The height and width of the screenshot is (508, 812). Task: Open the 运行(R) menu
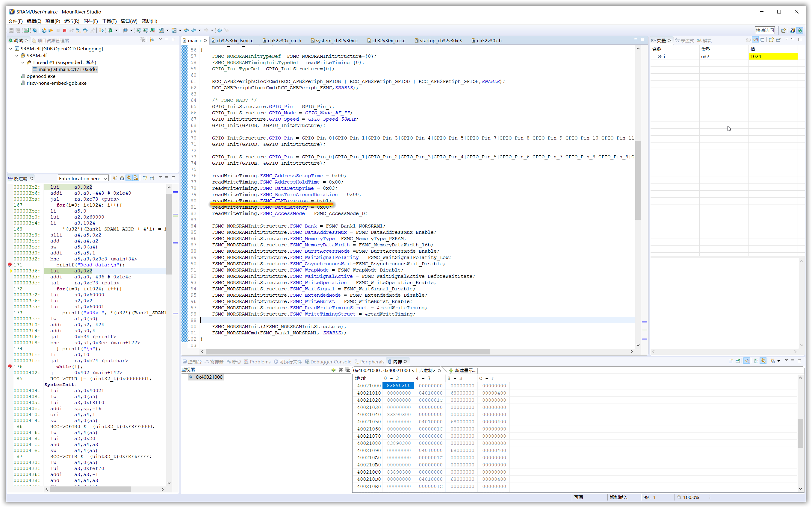click(x=72, y=21)
